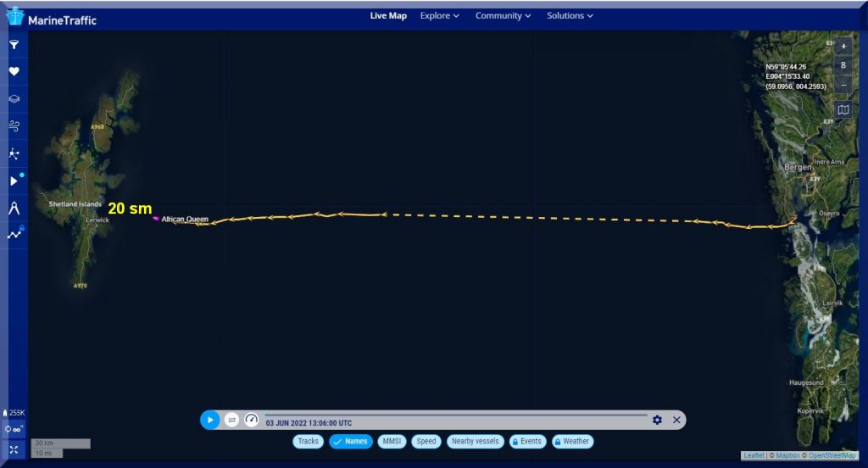Click the playback timeline progress bar
Screen dimensions: 868x468
click(456, 415)
